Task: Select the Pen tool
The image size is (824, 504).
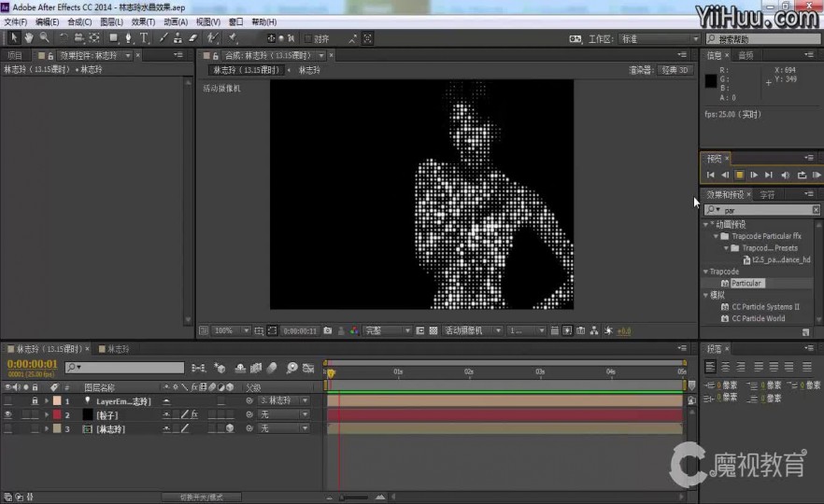Action: [x=128, y=37]
